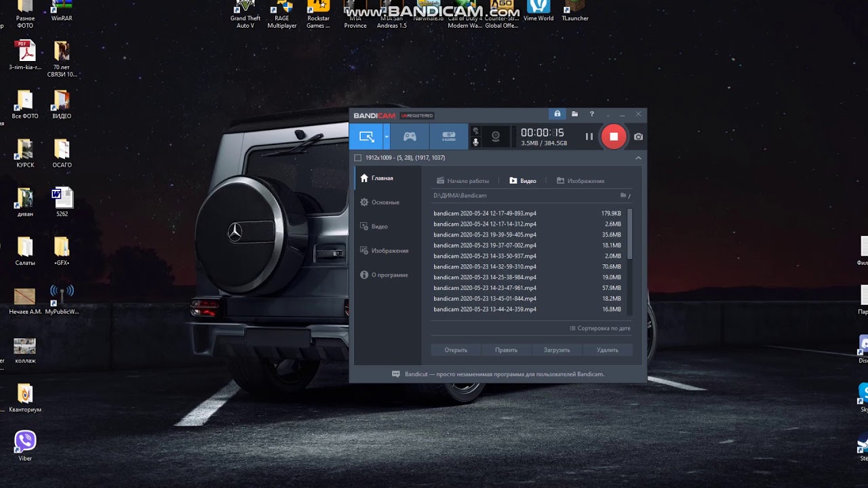Launch TLauncher desktop shortcut
This screenshot has height=488, width=868.
575,11
